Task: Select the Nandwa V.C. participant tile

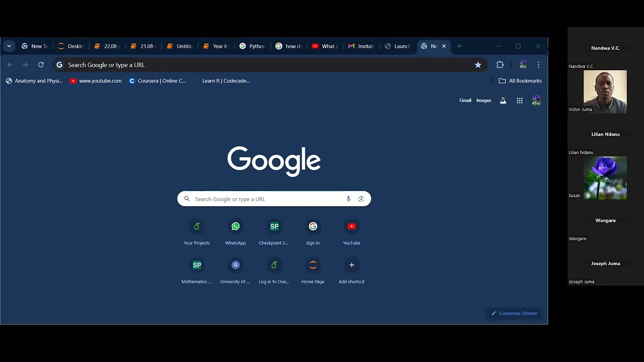Action: 605,48
